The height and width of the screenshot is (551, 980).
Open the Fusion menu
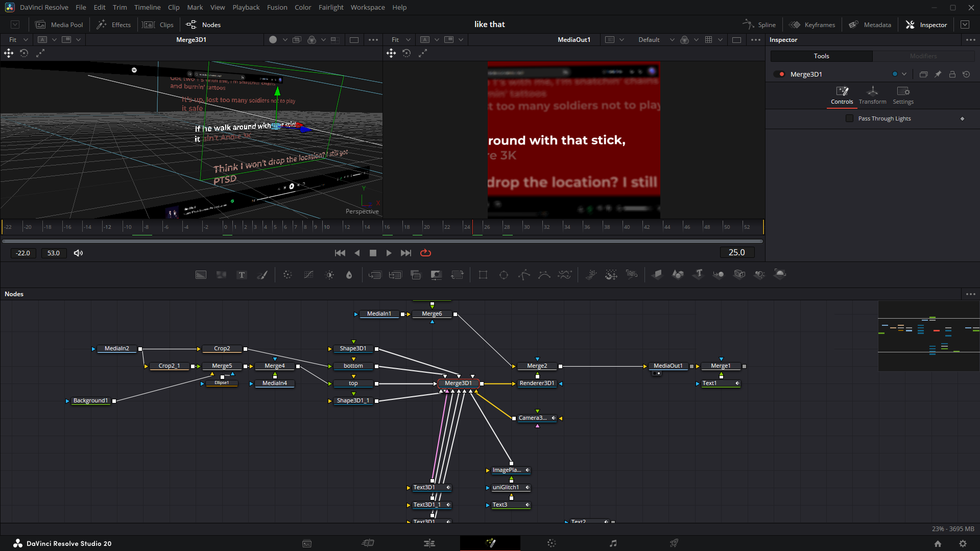277,7
